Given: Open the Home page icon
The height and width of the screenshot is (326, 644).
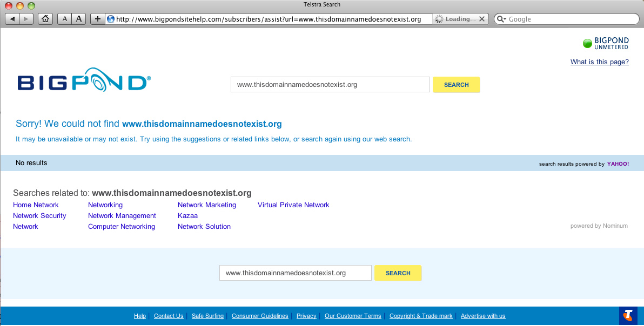Looking at the screenshot, I should [x=45, y=19].
